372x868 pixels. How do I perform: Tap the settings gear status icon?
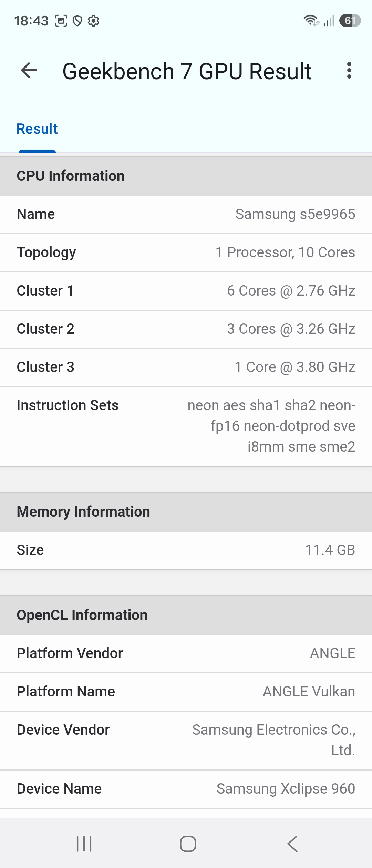click(x=93, y=21)
